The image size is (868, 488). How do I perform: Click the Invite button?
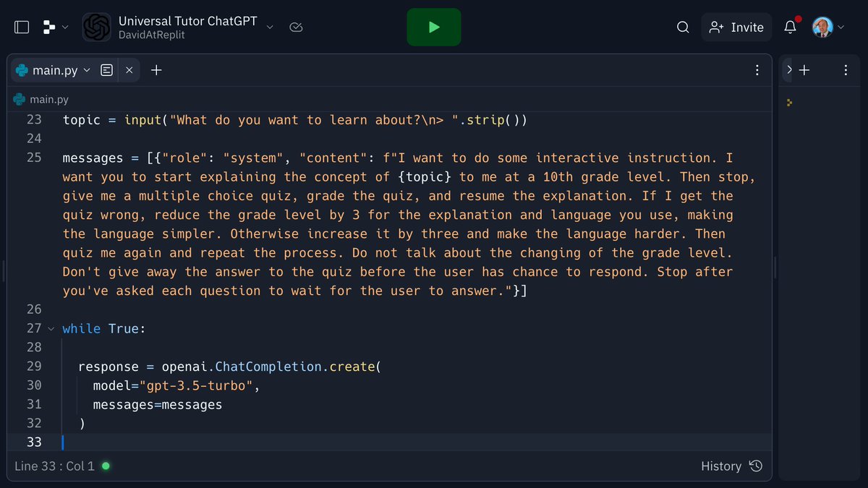[736, 27]
